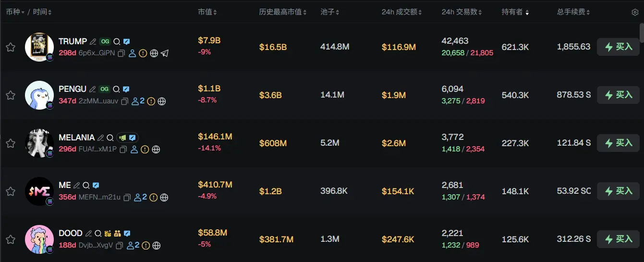Star the DOOD token row
644x262 pixels.
point(11,239)
